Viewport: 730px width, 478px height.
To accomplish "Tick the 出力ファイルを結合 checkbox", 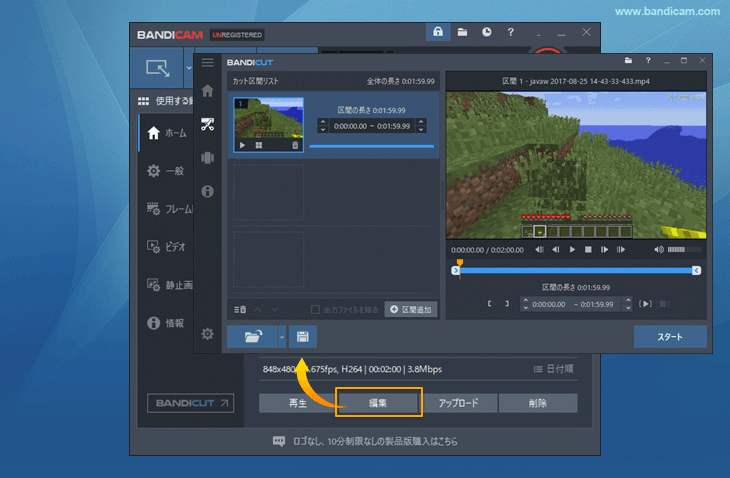I will [315, 310].
